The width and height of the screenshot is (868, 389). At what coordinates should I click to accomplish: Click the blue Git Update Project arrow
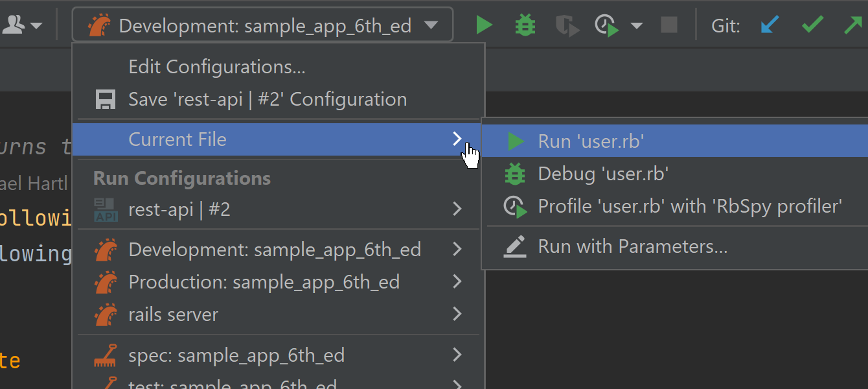click(x=770, y=26)
